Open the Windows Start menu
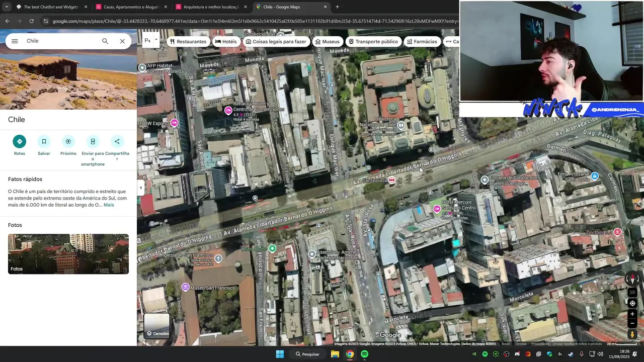 point(280,354)
